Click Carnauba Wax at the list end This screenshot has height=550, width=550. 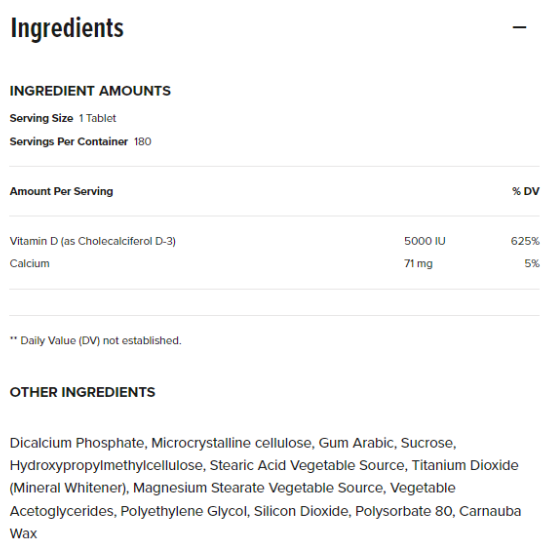tap(266, 522)
